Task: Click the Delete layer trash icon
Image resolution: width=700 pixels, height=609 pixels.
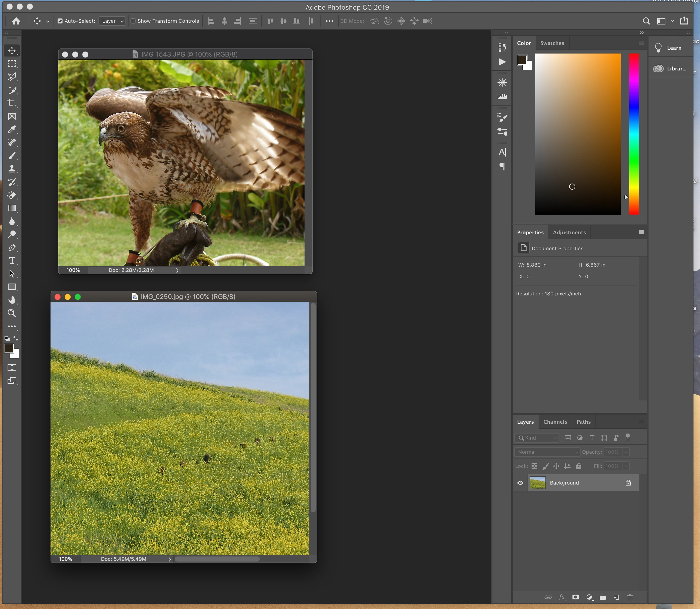Action: (630, 597)
